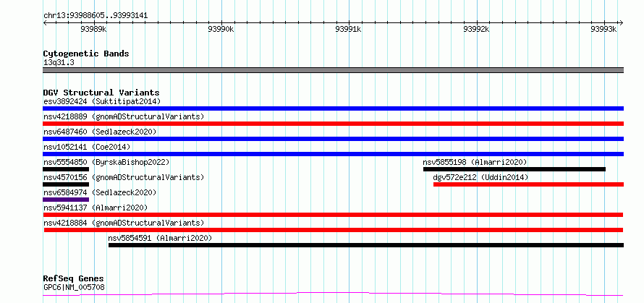
Task: Select the black bar under nsv5855198
Action: 514,169
